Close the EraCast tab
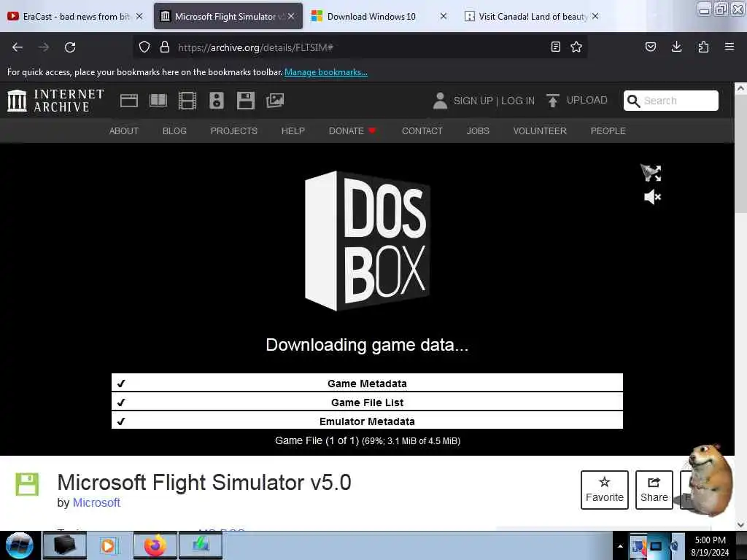The height and width of the screenshot is (560, 747). click(139, 16)
